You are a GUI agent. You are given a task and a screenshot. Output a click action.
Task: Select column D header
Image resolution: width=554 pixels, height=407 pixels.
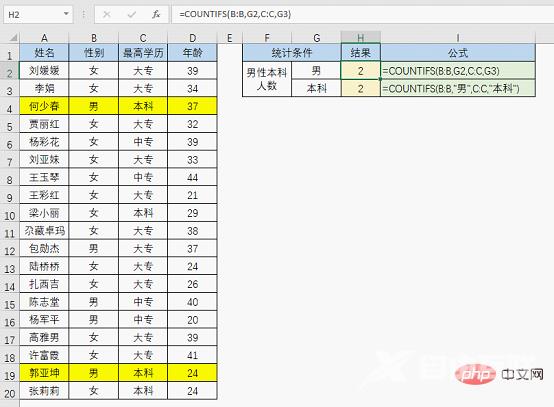[x=192, y=38]
